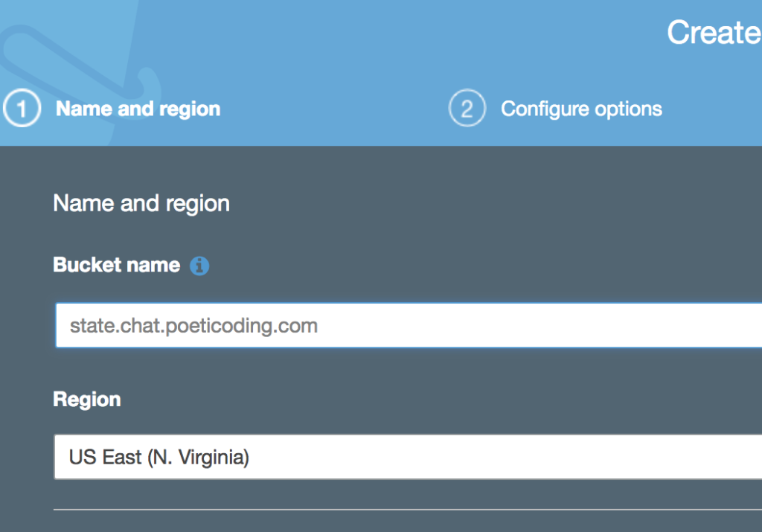Click the step 1 circled number icon
The height and width of the screenshot is (532, 762).
[22, 109]
